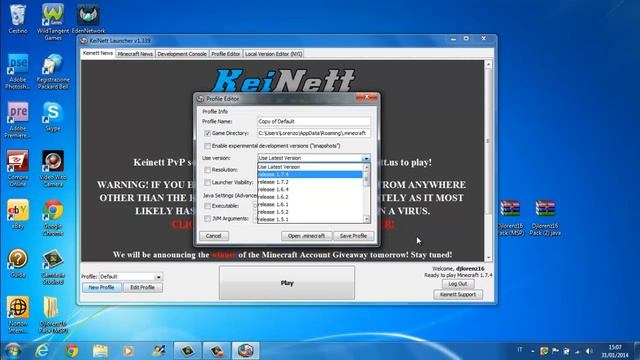Open the Development Console tab
Viewport: 640px width, 360px height.
(182, 54)
